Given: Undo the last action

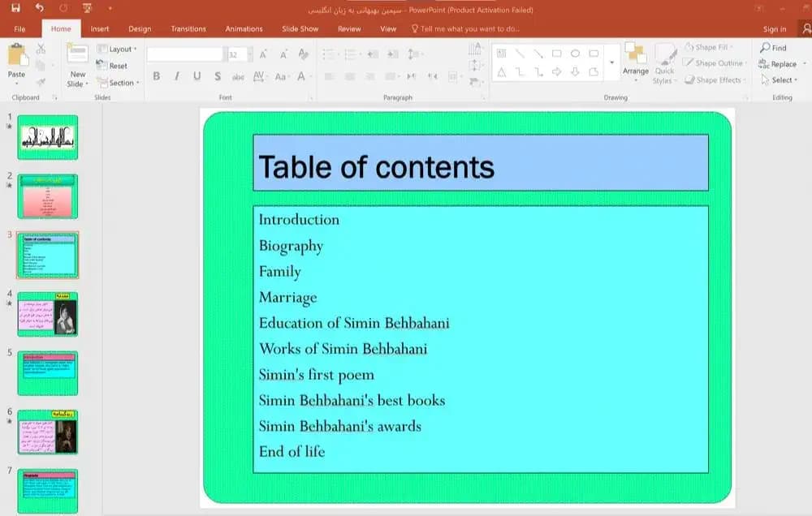Looking at the screenshot, I should click(x=39, y=8).
